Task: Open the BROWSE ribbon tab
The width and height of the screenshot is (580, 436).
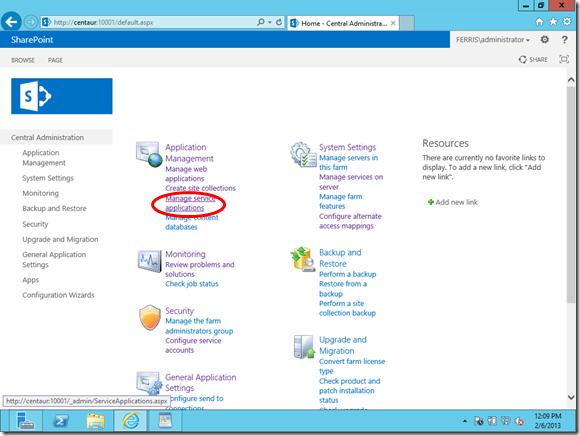Action: (x=23, y=60)
